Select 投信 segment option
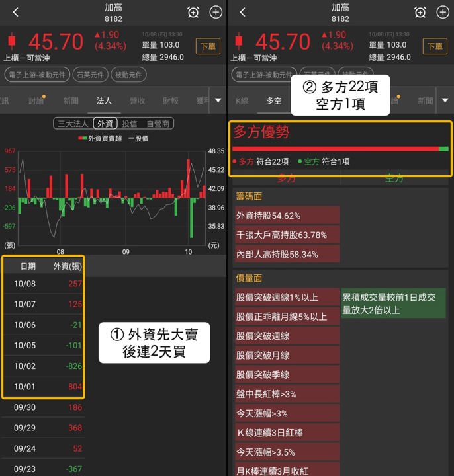454x476 pixels. tap(130, 124)
